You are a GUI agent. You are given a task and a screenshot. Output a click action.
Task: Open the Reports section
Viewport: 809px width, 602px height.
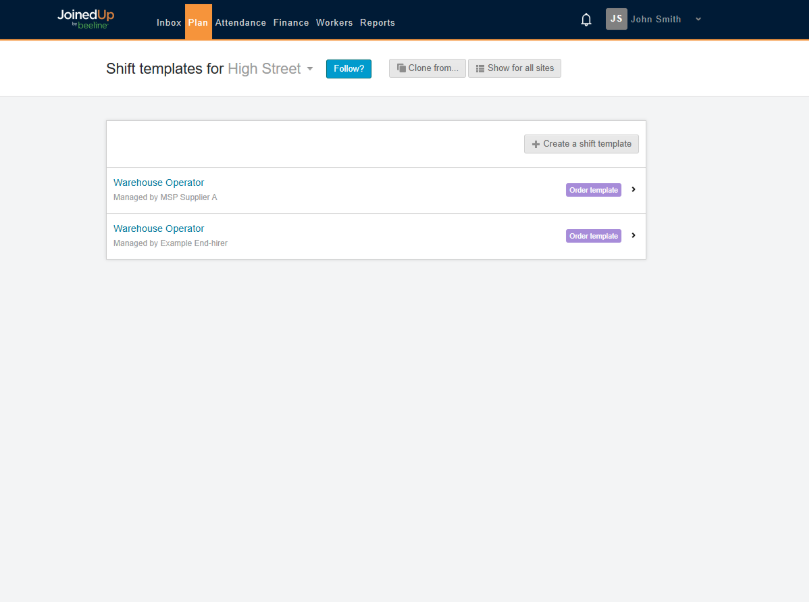377,22
